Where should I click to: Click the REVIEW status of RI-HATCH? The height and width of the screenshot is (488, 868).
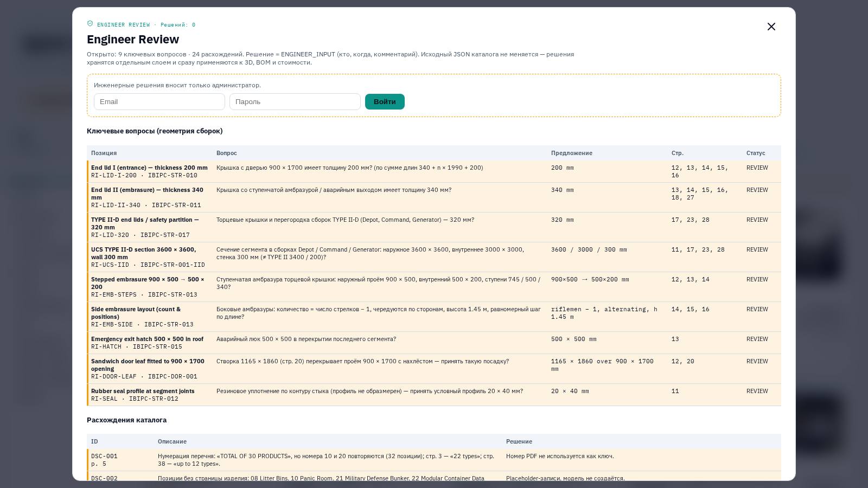pyautogui.click(x=757, y=339)
